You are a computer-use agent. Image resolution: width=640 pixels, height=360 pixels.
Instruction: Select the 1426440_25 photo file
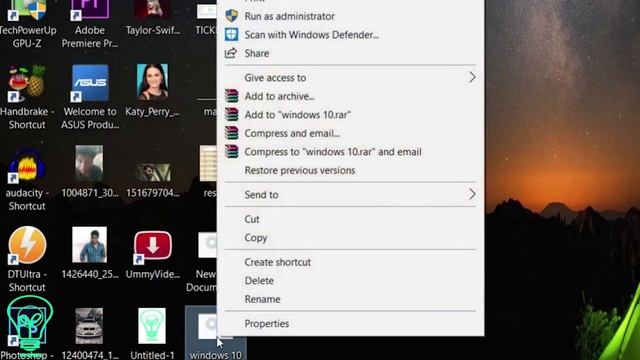(89, 253)
